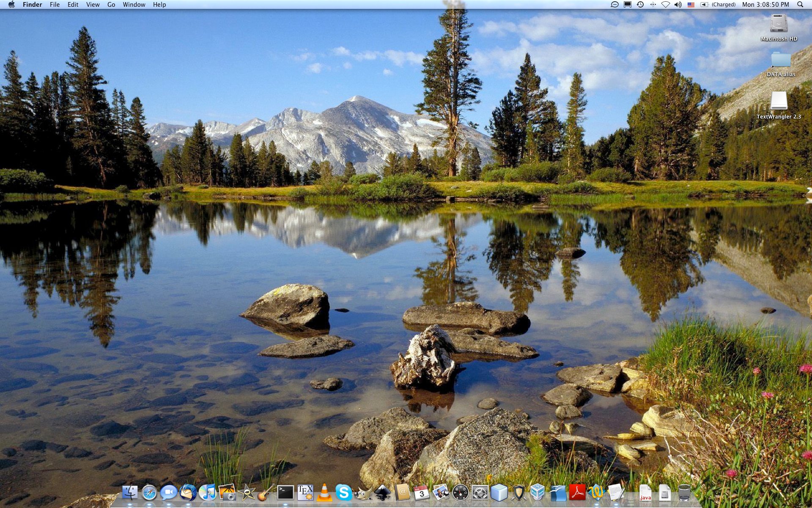Launch Thunderbird from the Dock
This screenshot has height=508, width=812.
click(x=188, y=493)
